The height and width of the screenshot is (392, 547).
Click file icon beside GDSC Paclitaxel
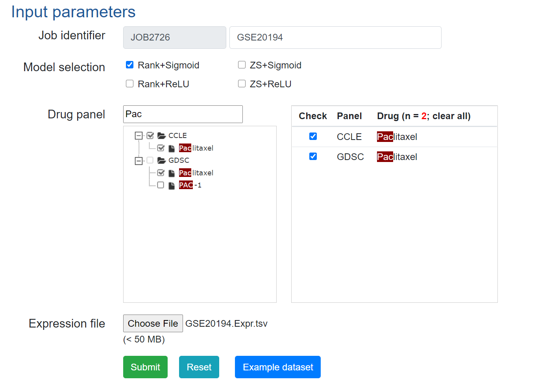pos(172,173)
